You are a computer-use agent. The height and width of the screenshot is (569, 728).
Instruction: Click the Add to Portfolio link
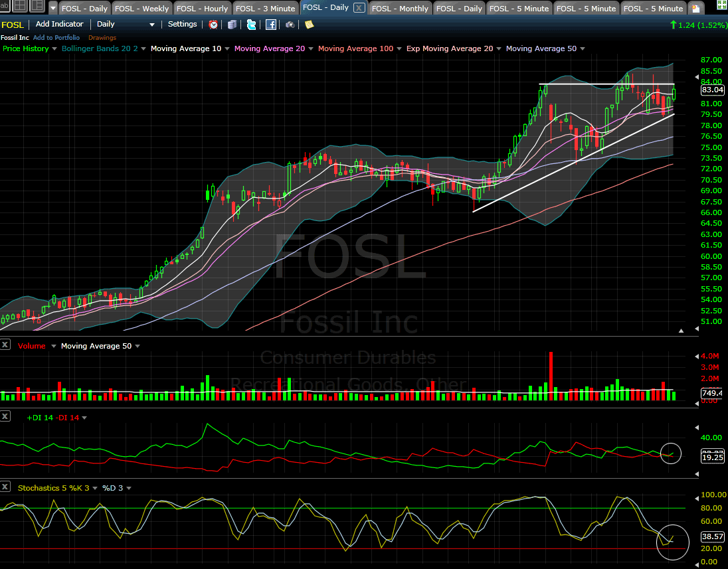pos(56,38)
